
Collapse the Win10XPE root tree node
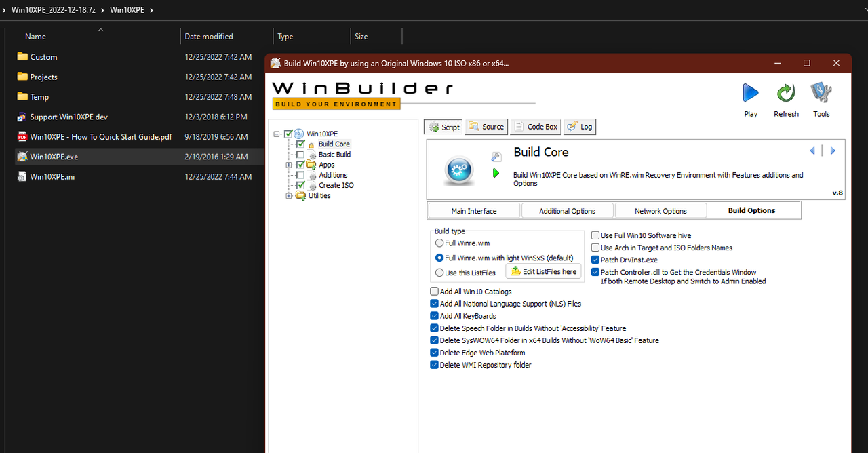[277, 134]
